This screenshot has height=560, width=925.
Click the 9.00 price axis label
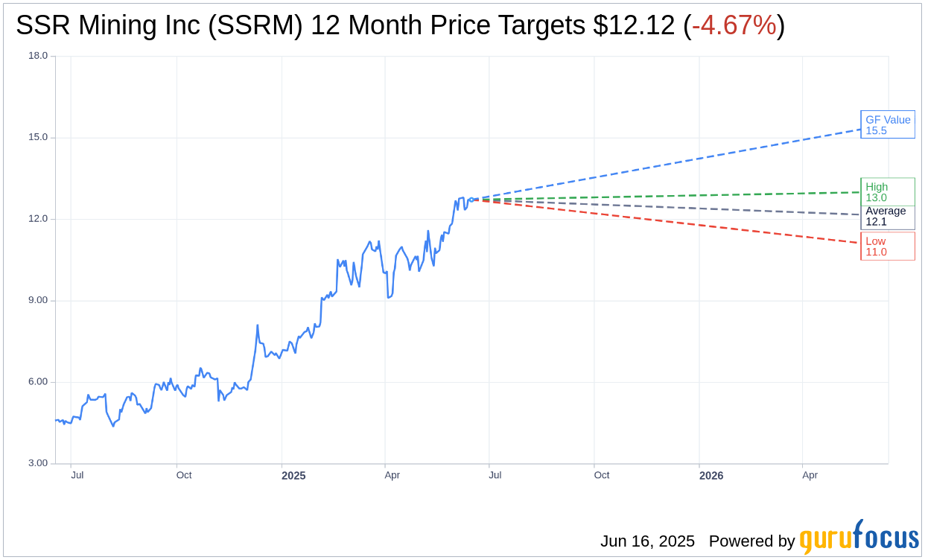38,300
